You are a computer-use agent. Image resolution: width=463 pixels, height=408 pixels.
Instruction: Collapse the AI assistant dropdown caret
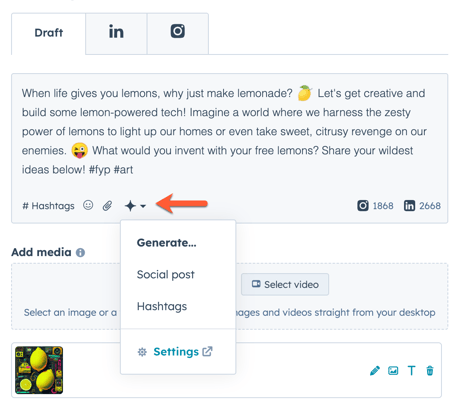tap(143, 206)
